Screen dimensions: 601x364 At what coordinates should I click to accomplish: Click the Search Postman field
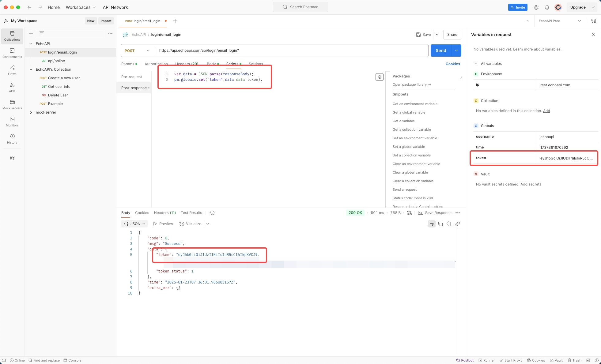point(300,7)
